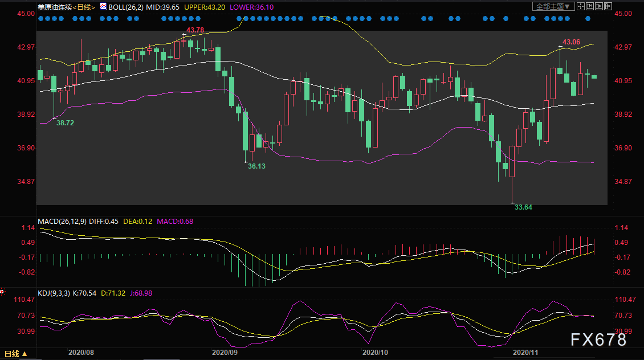Click the BOLL indicator chart icon
644x360 pixels.
pos(103,7)
